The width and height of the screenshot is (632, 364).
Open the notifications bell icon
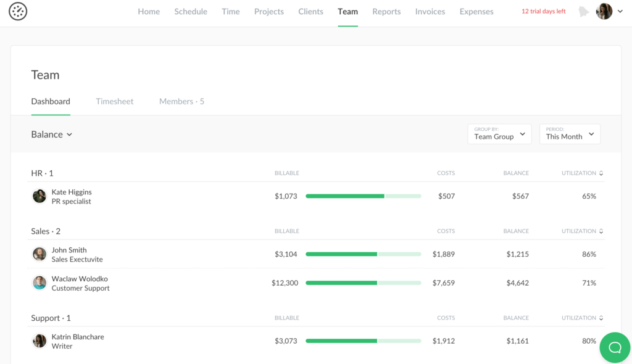pyautogui.click(x=583, y=12)
